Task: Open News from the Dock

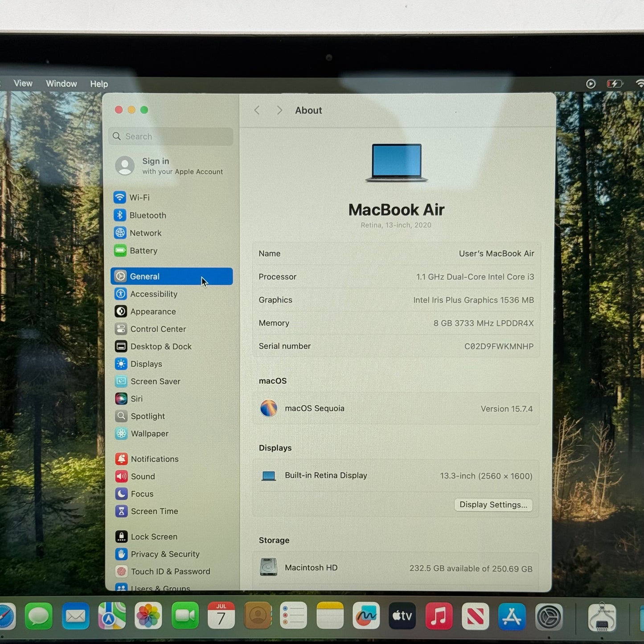Action: [x=476, y=616]
